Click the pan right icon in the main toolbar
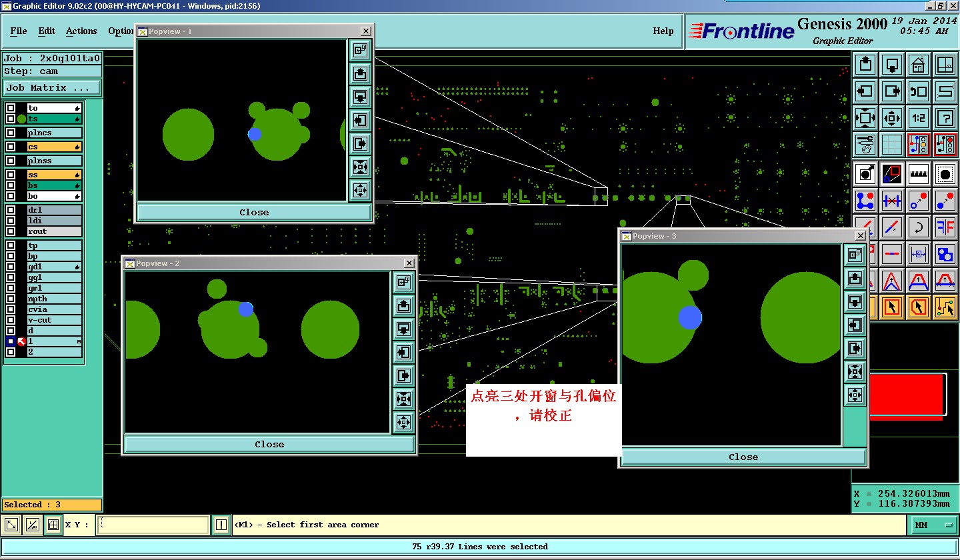Image resolution: width=960 pixels, height=560 pixels. click(x=892, y=91)
